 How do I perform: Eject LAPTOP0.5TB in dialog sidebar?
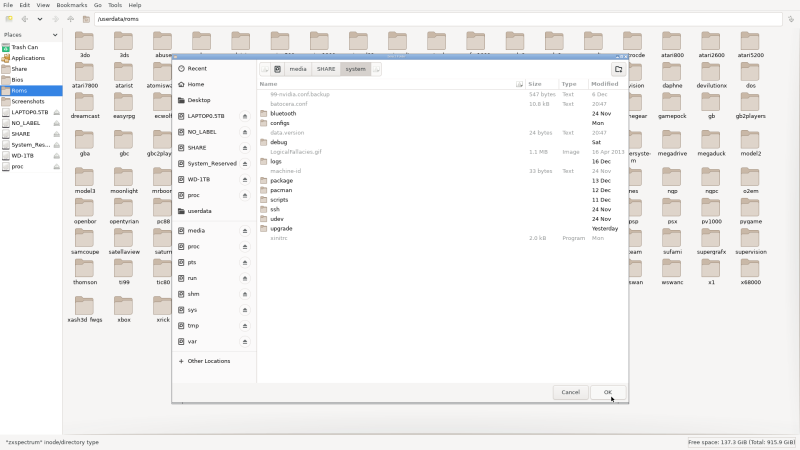[245, 116]
